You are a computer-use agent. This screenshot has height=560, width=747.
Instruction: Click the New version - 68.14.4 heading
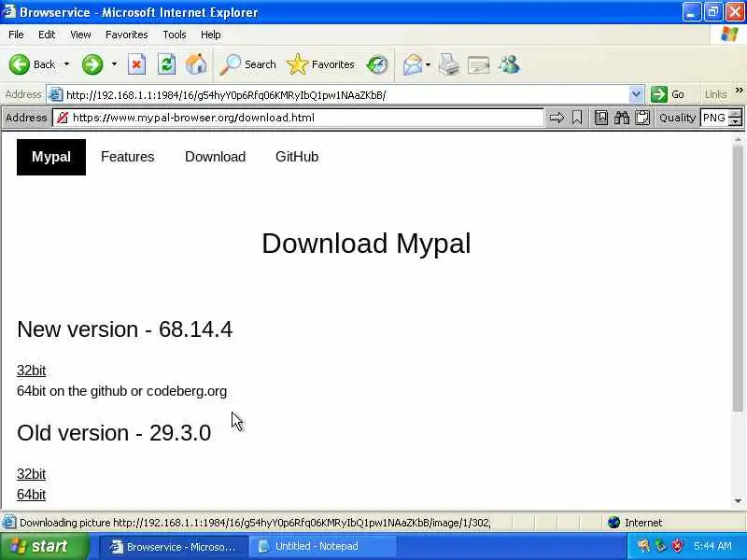(125, 329)
